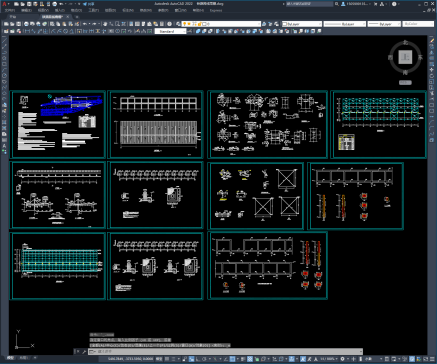The width and height of the screenshot is (437, 364).
Task: Open the 视图 (View) menu
Action: pyautogui.click(x=43, y=10)
